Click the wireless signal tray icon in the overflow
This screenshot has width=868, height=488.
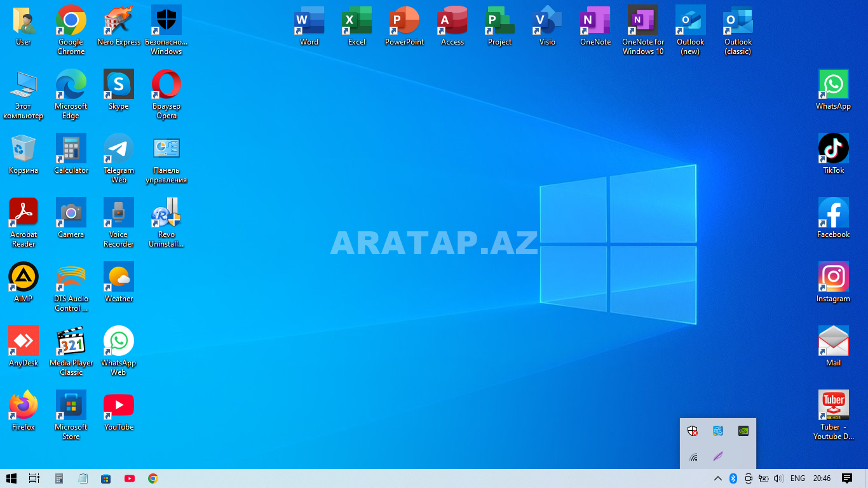(693, 456)
